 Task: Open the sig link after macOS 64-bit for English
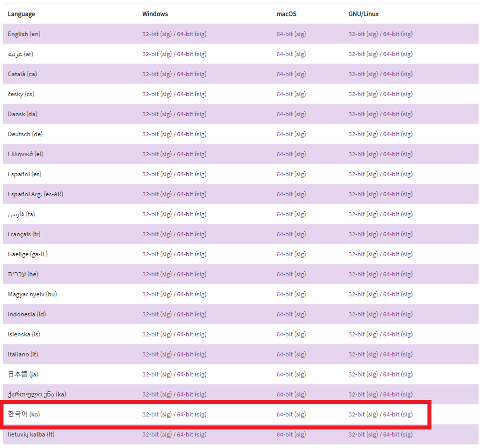(x=300, y=34)
